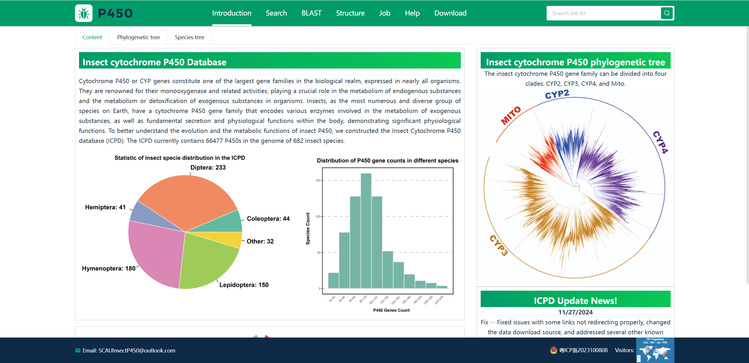Click the SCAUInsectP450 email address link
Screen dimensions: 749x363
(137, 350)
